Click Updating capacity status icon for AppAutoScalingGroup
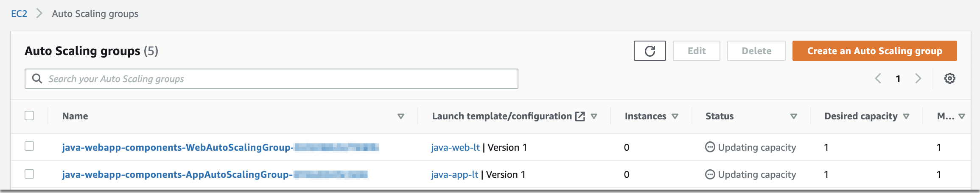 pos(710,174)
